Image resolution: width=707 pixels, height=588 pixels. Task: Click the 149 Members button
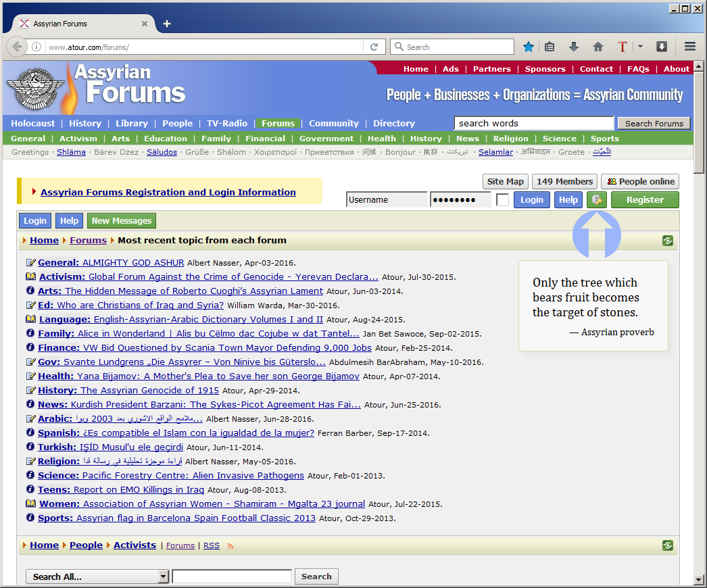[x=564, y=182]
